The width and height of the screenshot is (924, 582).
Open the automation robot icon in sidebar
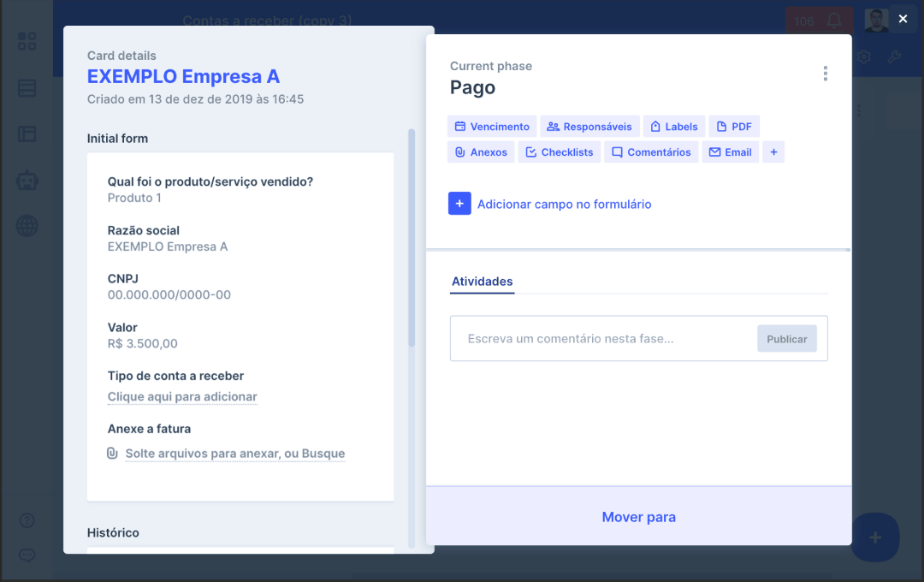click(x=27, y=180)
